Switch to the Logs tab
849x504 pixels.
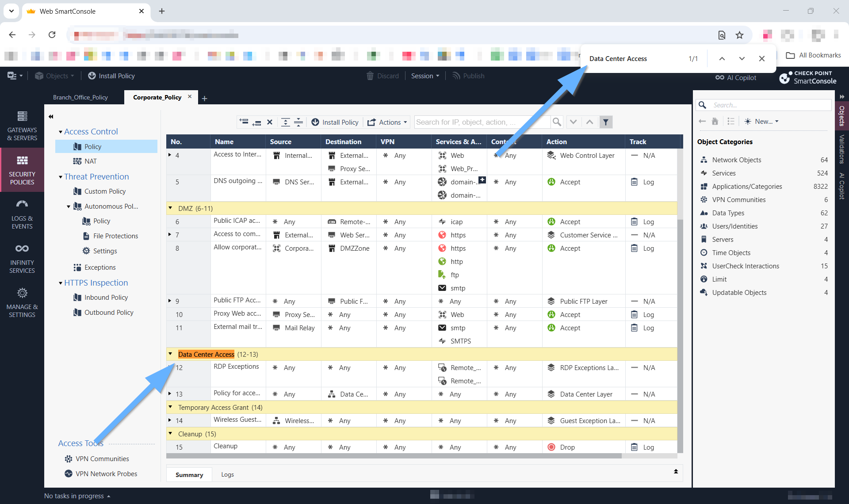227,474
